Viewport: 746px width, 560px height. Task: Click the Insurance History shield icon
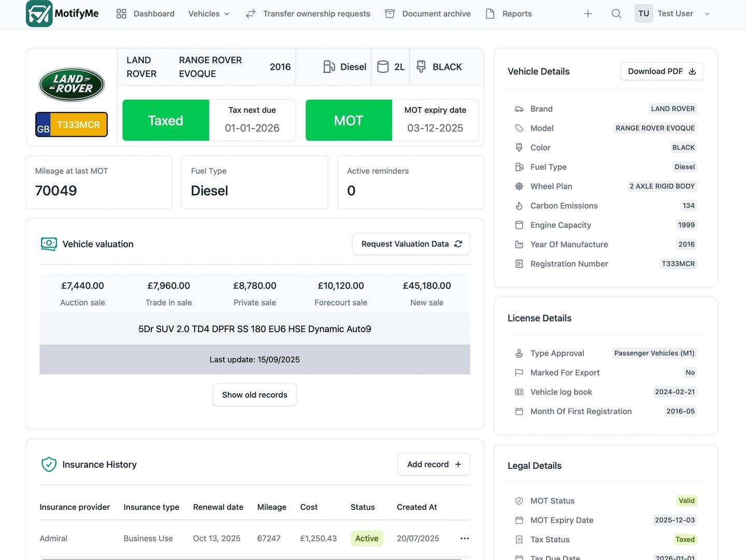49,465
